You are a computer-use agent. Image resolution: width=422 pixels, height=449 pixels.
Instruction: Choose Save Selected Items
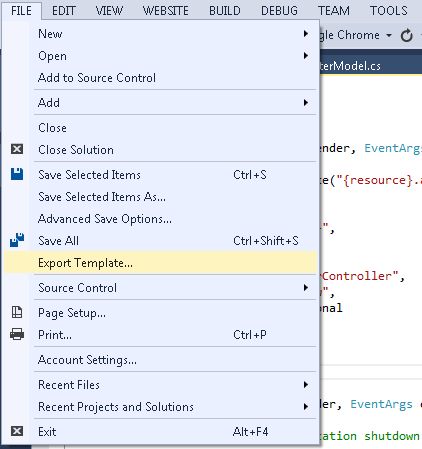(x=160, y=175)
